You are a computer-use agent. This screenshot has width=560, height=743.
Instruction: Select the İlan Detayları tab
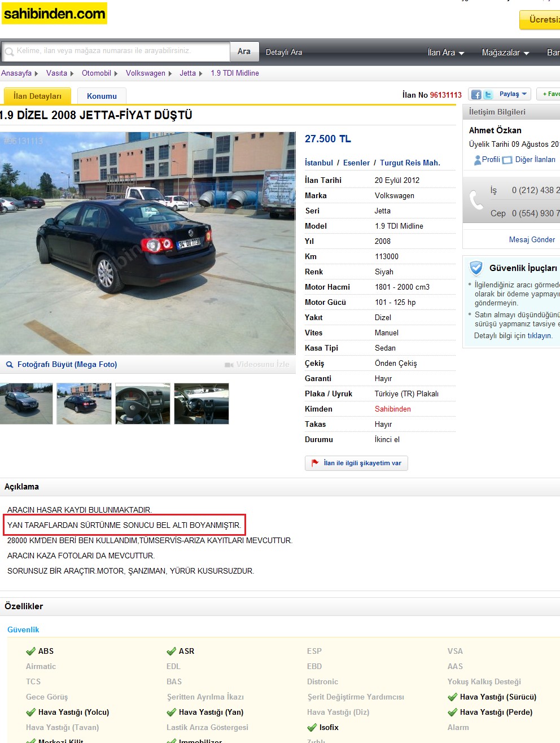coord(37,96)
